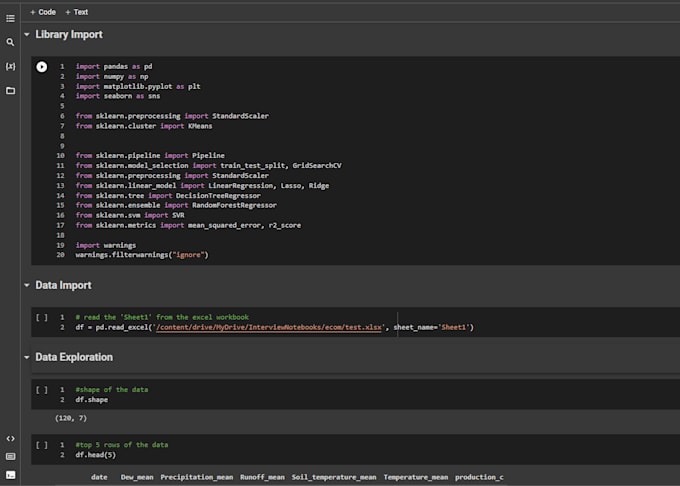Screen dimensions: 680x486
Task: Click the Runoff_mean column header
Action: coord(262,477)
